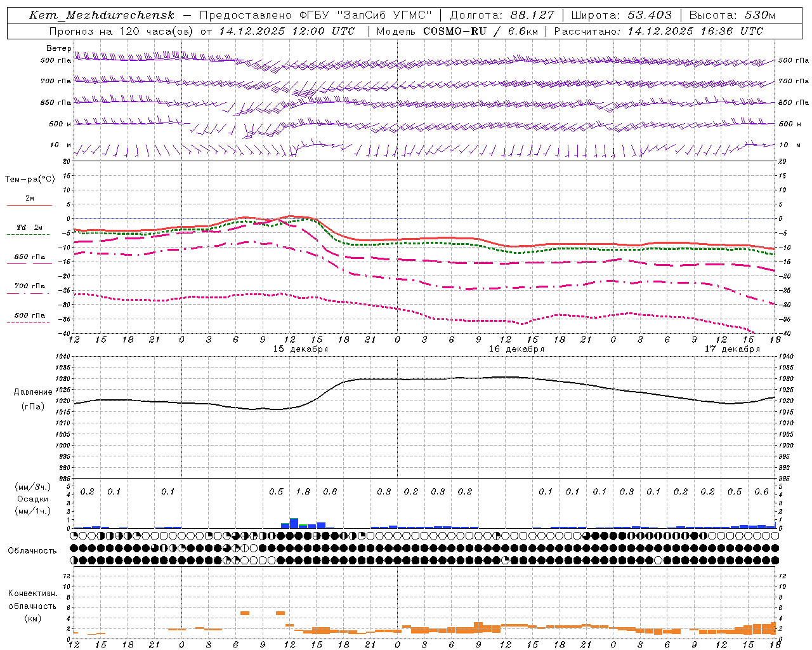Click the Ветер wind panel label
The image size is (812, 650).
pos(59,48)
